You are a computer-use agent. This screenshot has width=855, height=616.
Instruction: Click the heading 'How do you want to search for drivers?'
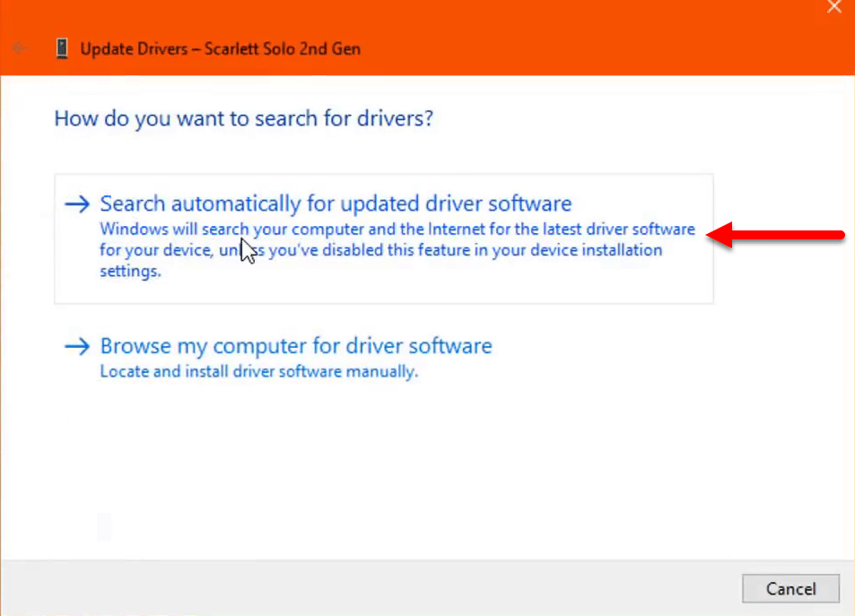[244, 119]
